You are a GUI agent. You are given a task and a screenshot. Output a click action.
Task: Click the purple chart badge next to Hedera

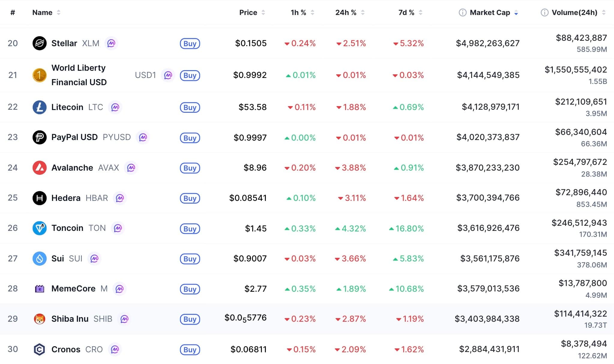pos(120,198)
